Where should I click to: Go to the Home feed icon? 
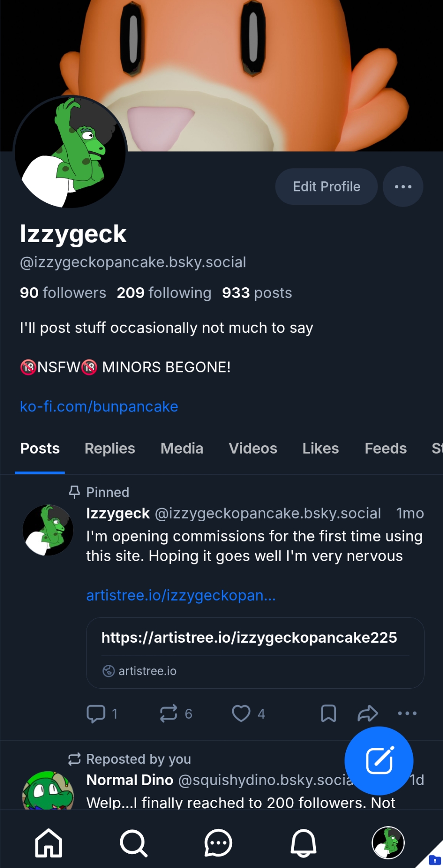[48, 843]
